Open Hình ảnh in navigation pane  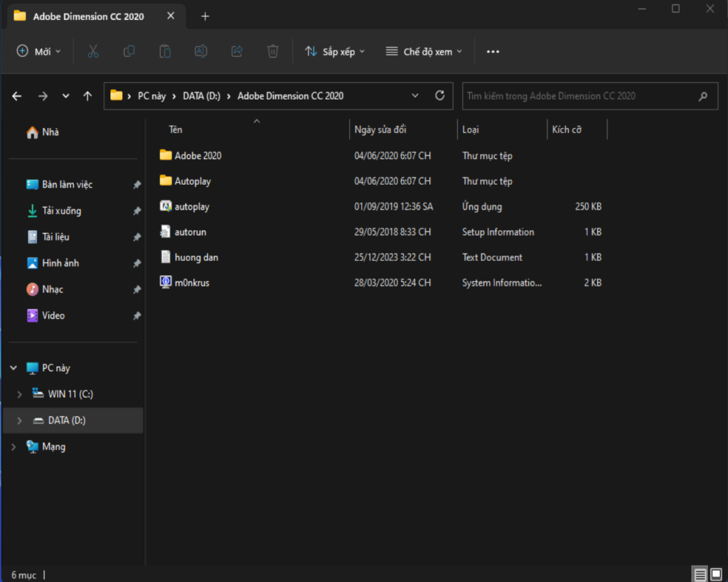pos(60,263)
